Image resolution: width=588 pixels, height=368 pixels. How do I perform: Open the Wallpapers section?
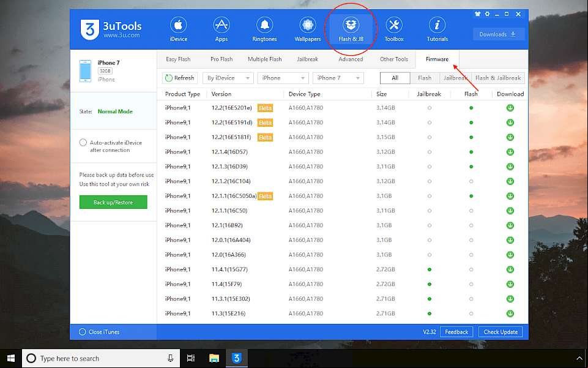pyautogui.click(x=308, y=29)
